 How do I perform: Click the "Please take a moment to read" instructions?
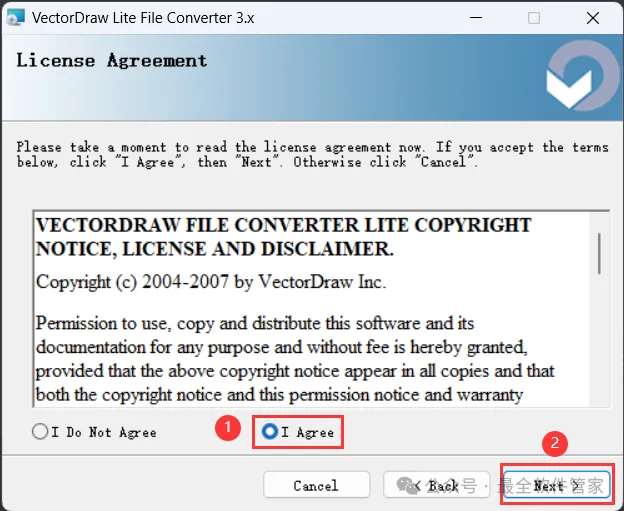312,154
